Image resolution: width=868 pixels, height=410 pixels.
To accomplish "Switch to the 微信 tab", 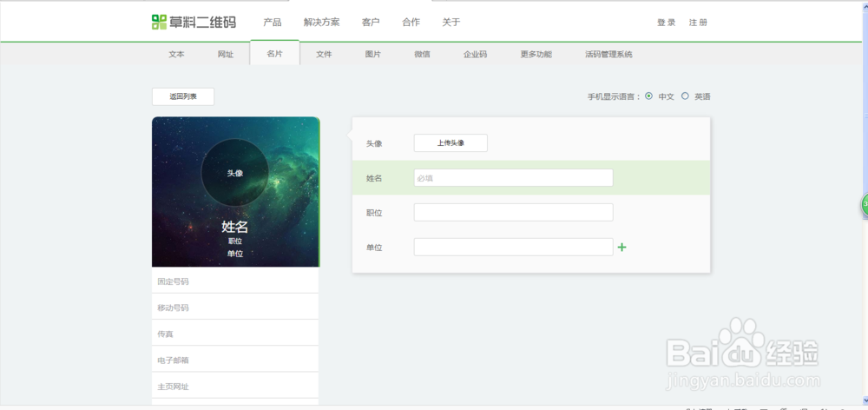I will click(x=422, y=55).
